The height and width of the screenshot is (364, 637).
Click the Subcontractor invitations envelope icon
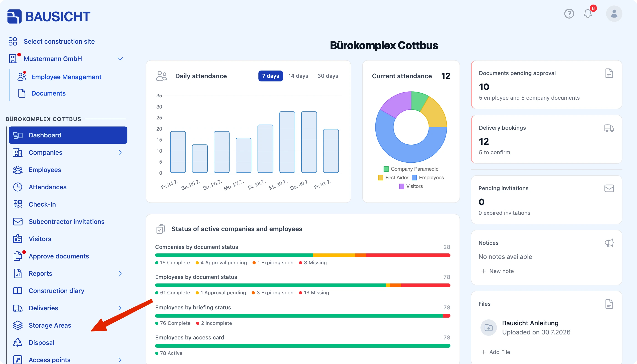coord(18,222)
